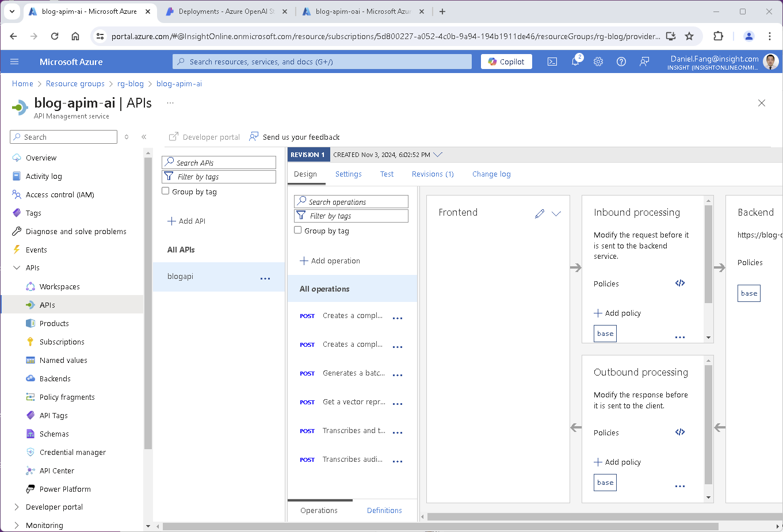This screenshot has height=532, width=783.
Task: Click Add operation
Action: point(330,261)
